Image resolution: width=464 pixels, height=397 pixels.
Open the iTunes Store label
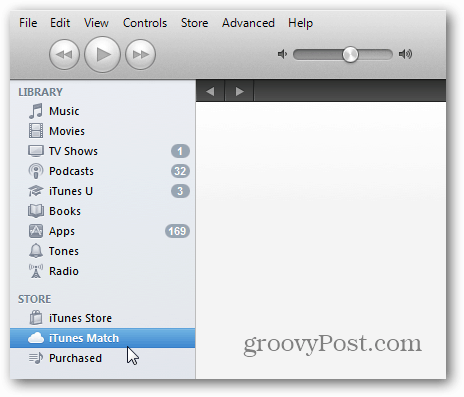click(80, 318)
